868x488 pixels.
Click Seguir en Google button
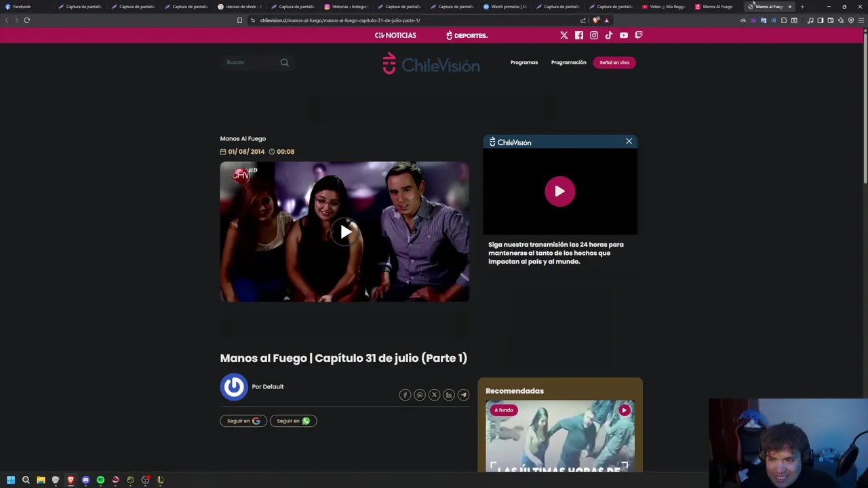coord(243,421)
